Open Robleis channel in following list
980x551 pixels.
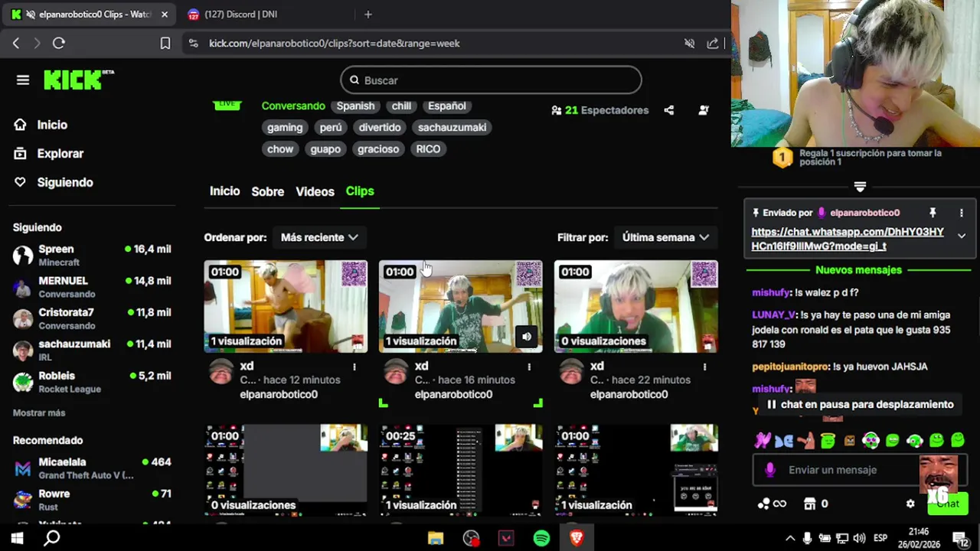(x=92, y=382)
